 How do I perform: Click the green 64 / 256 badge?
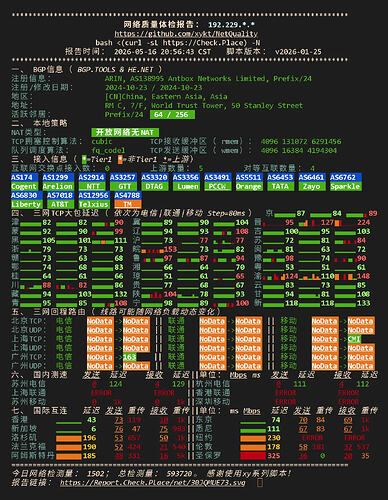click(172, 115)
